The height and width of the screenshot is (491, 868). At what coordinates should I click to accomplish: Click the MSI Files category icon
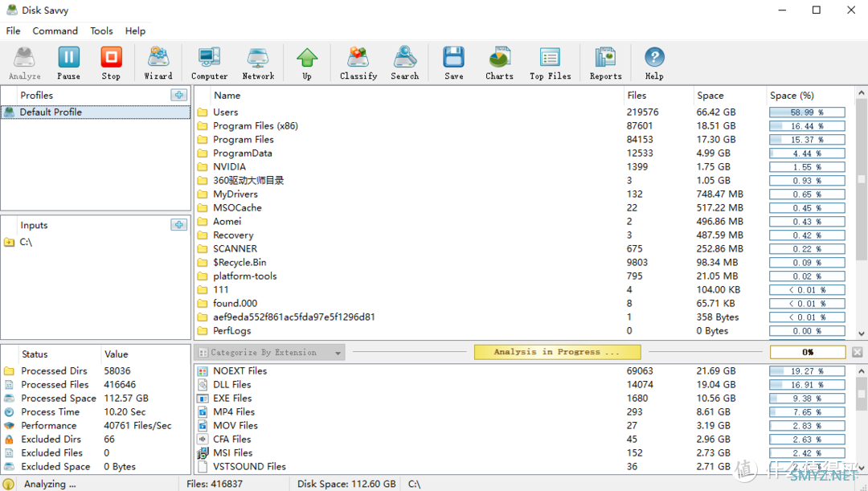coord(203,452)
